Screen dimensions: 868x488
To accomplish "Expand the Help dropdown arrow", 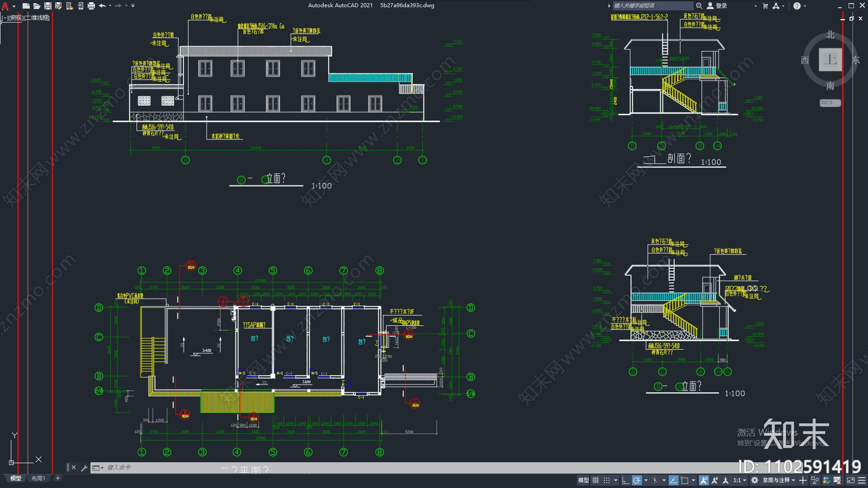I will tap(805, 6).
